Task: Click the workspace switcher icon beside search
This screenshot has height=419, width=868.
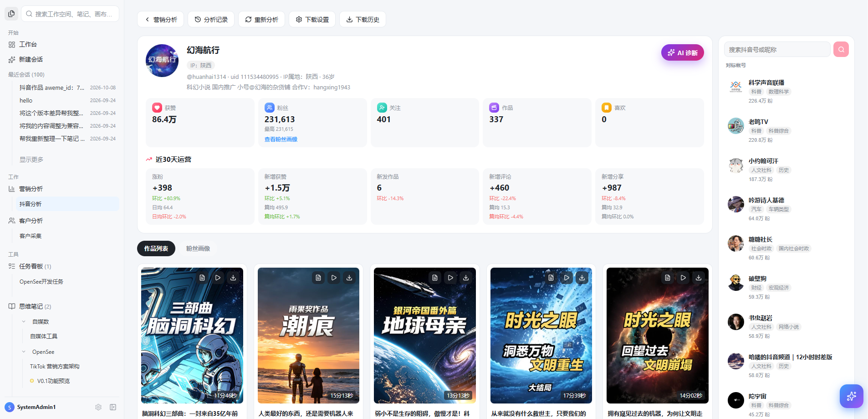Action: coord(11,14)
